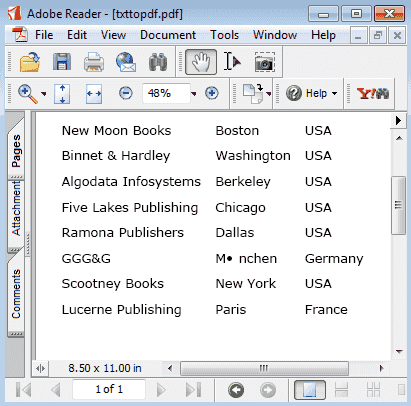Activate the Snapshot camera tool

point(265,62)
